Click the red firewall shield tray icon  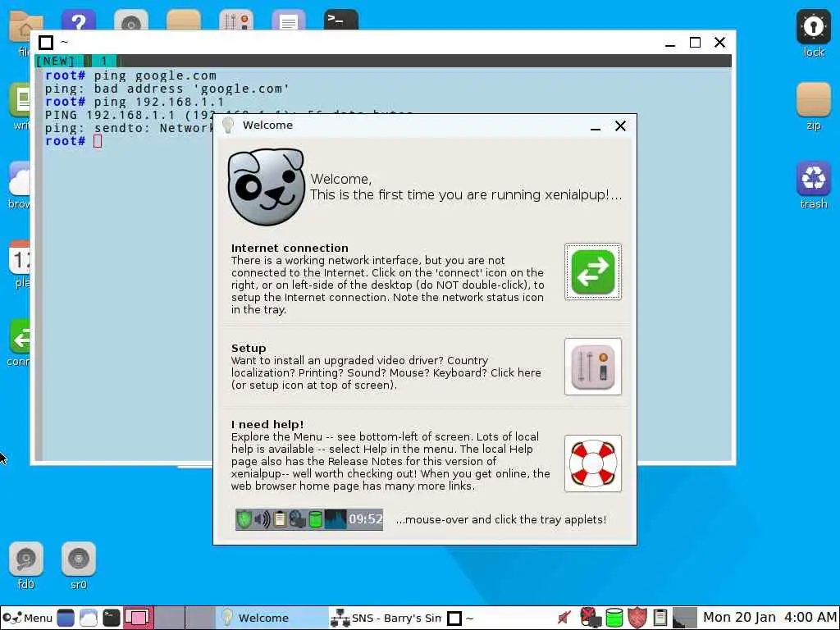[637, 618]
